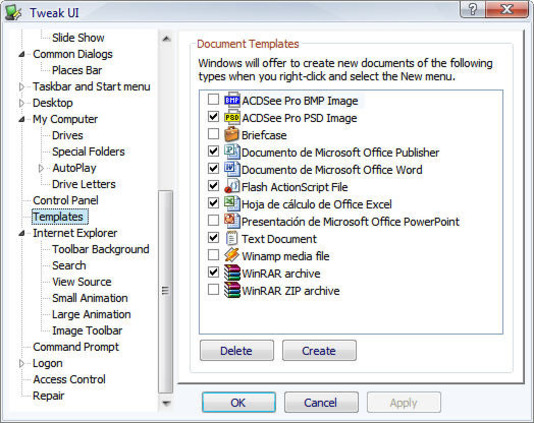Uncheck the Text Document checkbox
This screenshot has height=423, width=534.
click(x=214, y=238)
